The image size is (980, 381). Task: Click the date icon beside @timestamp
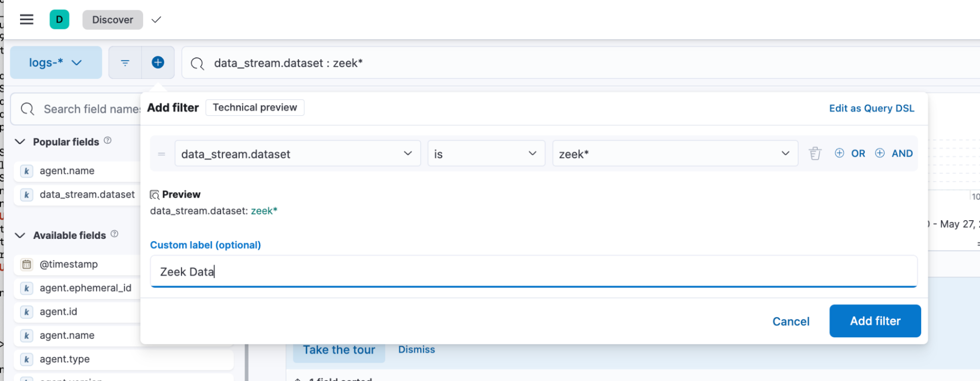click(x=26, y=264)
